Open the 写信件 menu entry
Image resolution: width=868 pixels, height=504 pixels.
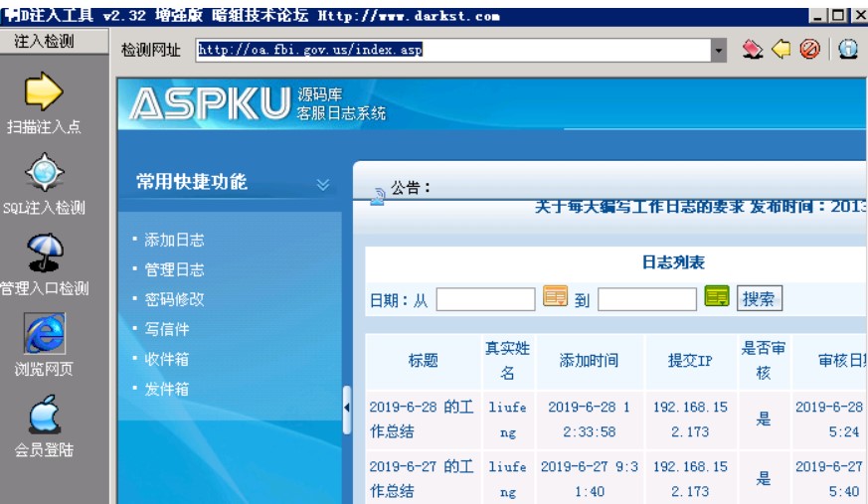pos(167,330)
